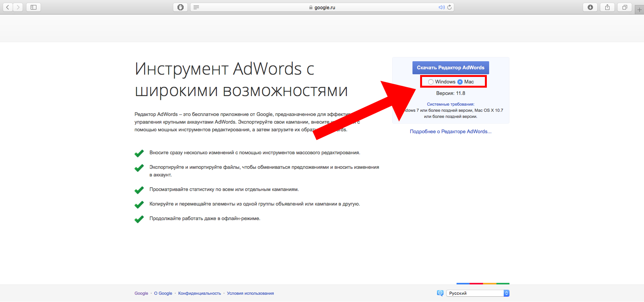Viewport: 644px width, 302px height.
Task: Reload the page with the refresh icon
Action: [450, 7]
